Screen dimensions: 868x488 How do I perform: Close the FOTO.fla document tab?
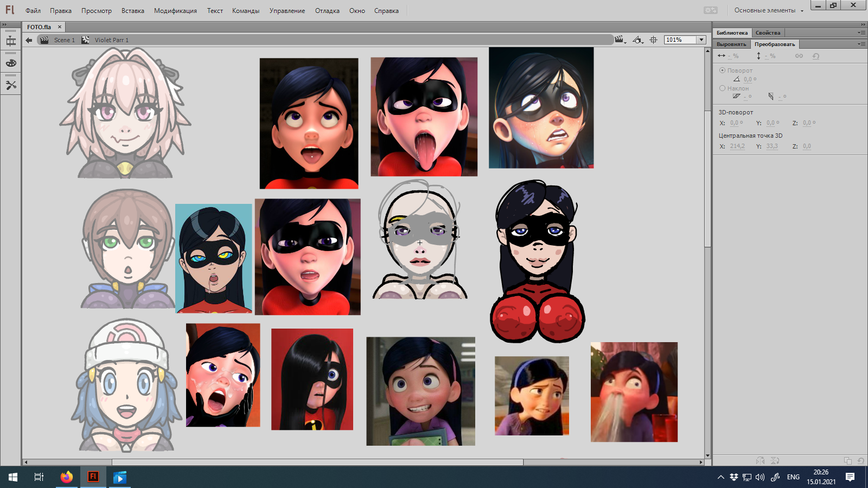(x=60, y=27)
